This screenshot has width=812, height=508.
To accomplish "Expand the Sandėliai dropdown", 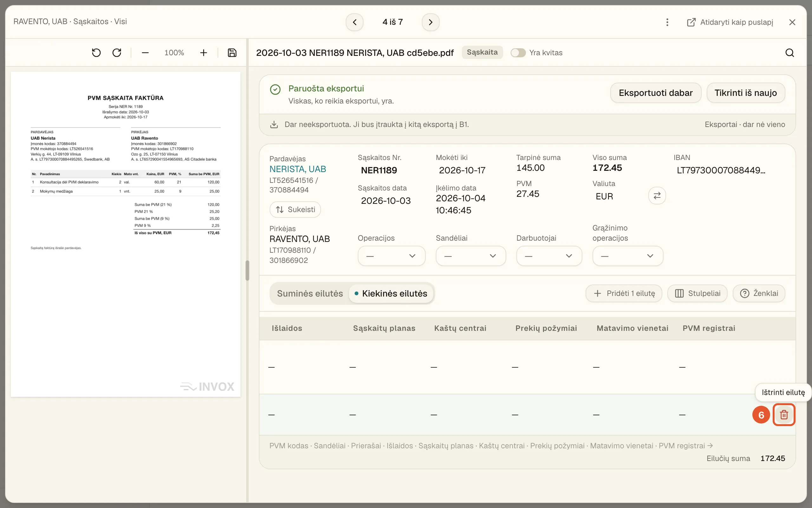I will pos(471,256).
